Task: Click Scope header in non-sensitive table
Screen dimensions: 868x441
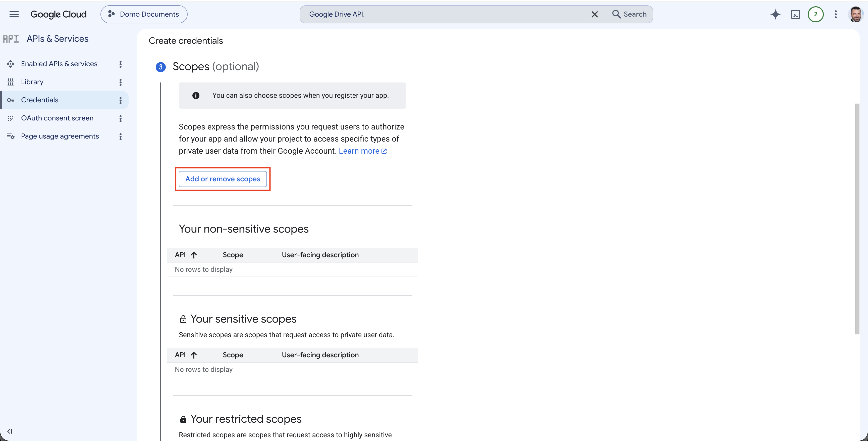Action: (x=233, y=255)
